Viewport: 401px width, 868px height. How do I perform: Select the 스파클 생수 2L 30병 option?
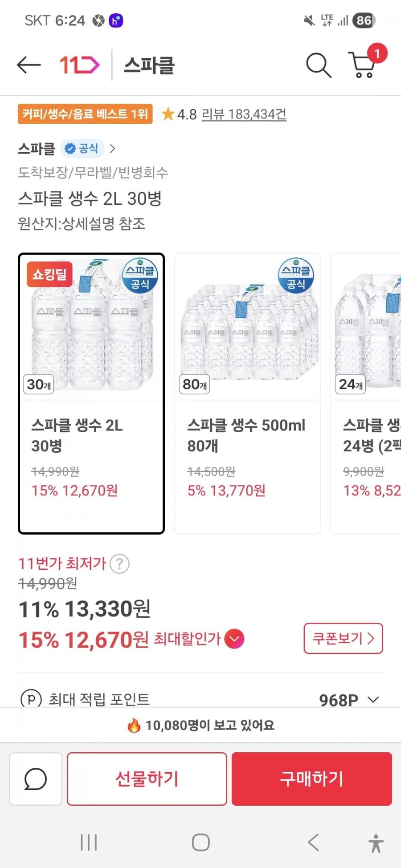point(91,393)
